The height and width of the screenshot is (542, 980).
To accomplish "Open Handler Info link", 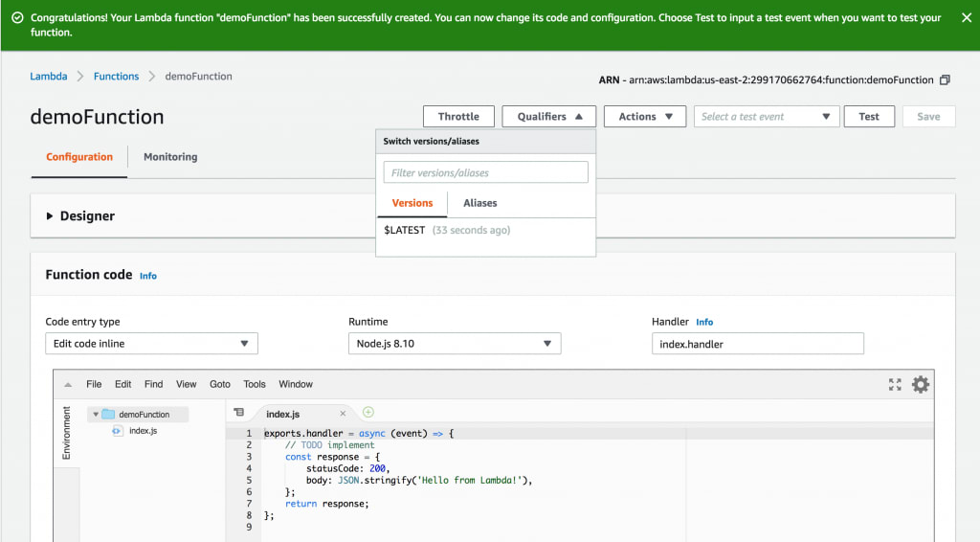I will click(704, 322).
